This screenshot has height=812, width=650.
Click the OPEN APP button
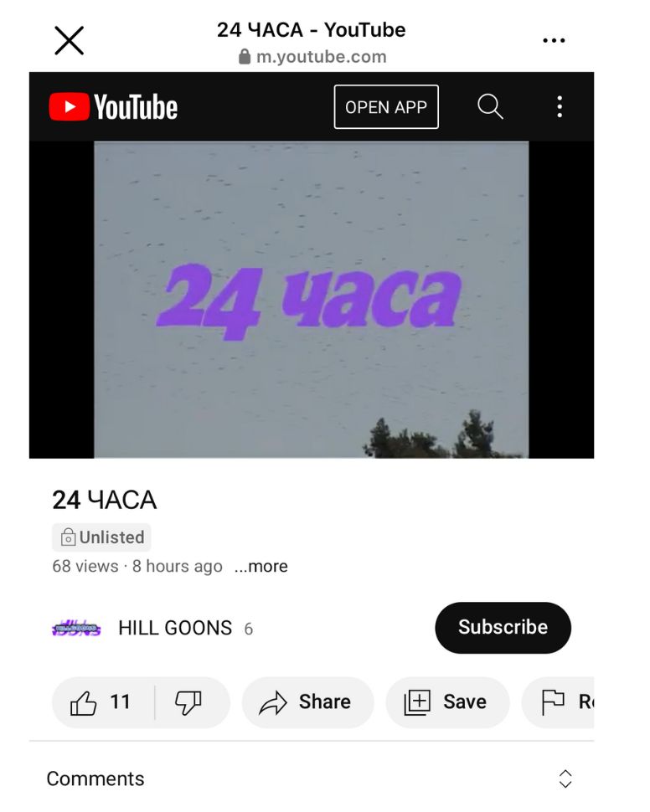pyautogui.click(x=386, y=106)
